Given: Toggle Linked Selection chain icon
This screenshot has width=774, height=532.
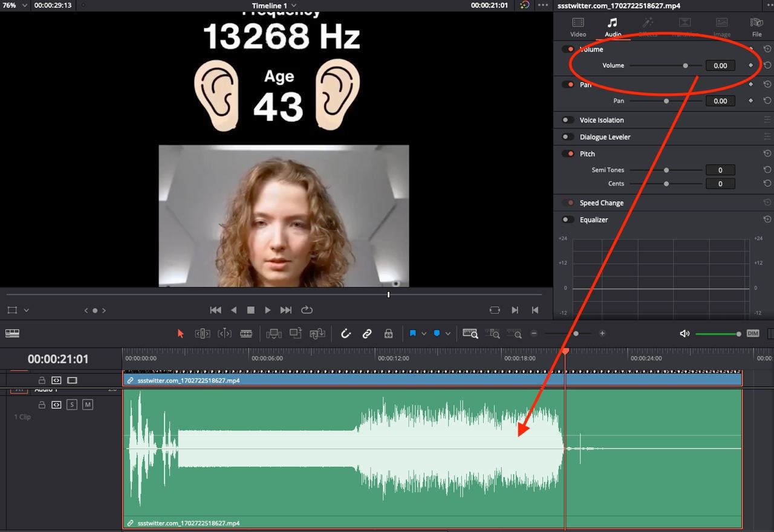Looking at the screenshot, I should point(367,334).
